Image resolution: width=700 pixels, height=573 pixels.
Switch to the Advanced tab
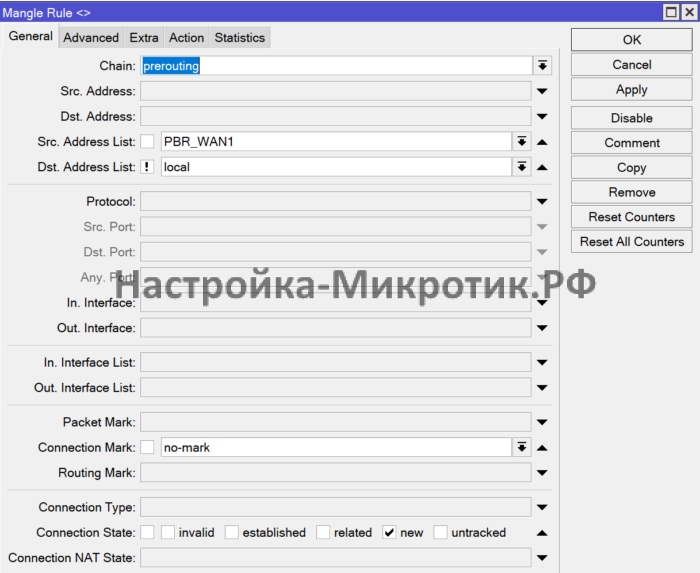[91, 38]
